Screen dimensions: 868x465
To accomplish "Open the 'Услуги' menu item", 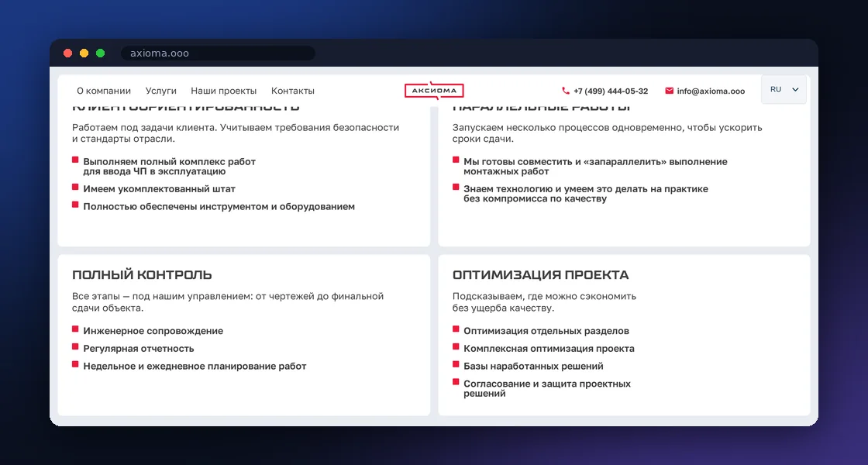I will [x=161, y=91].
